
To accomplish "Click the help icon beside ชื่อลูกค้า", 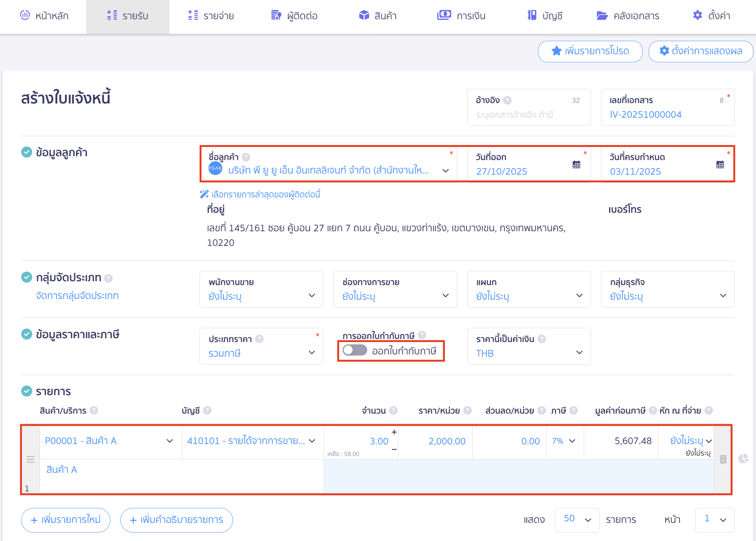I will click(246, 157).
